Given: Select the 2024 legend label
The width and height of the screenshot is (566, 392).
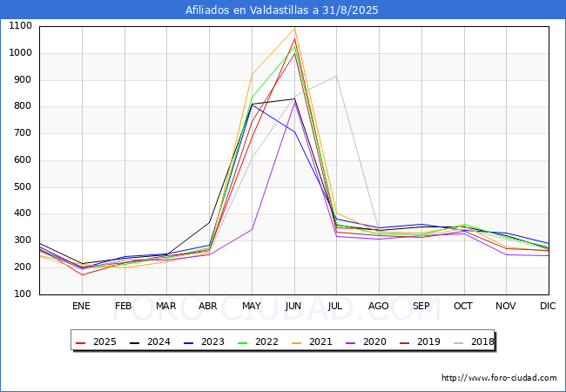Looking at the screenshot, I should 158,341.
